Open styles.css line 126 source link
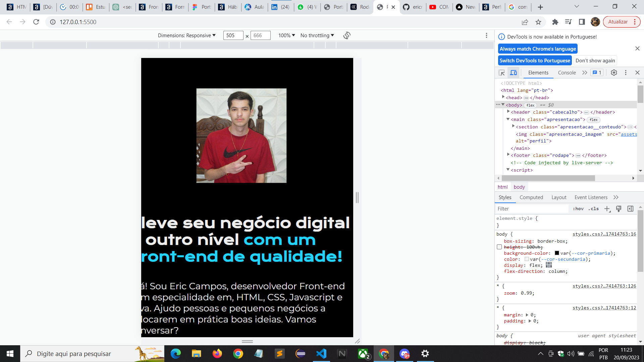The image size is (644, 362). (x=604, y=286)
